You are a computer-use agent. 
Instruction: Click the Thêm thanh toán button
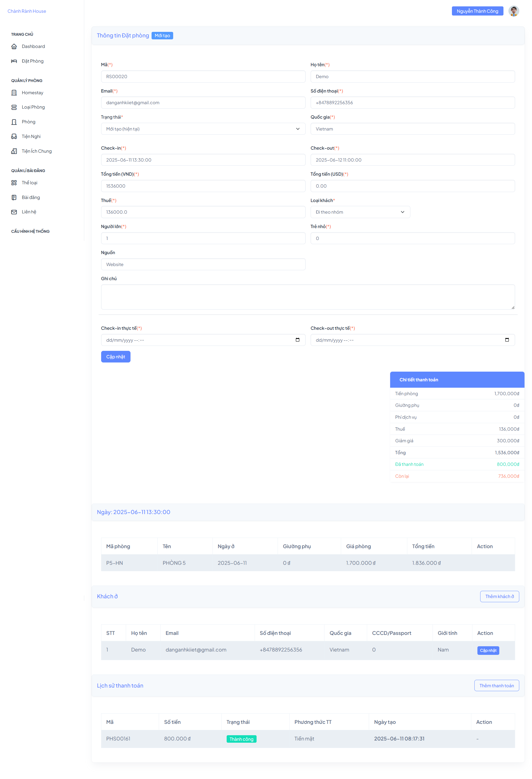(497, 686)
